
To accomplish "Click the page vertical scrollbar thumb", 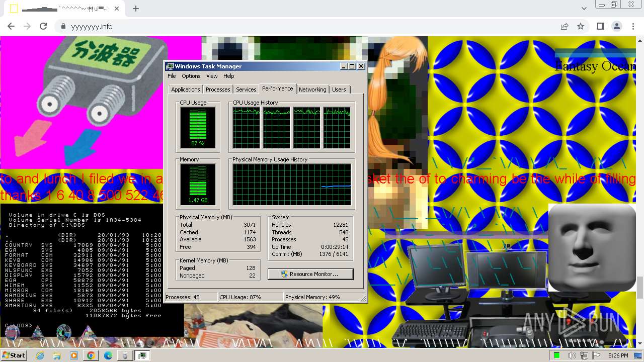I will coord(640,287).
